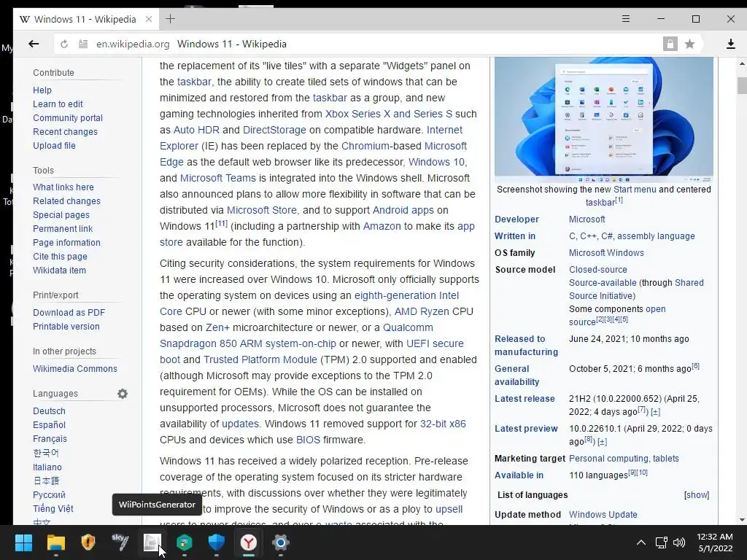Open Page information link

tap(66, 242)
